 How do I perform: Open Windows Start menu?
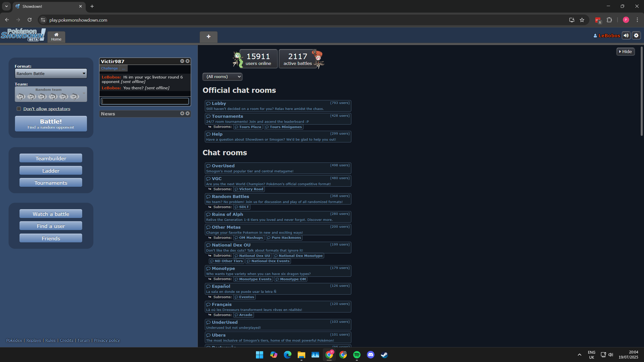pyautogui.click(x=259, y=355)
